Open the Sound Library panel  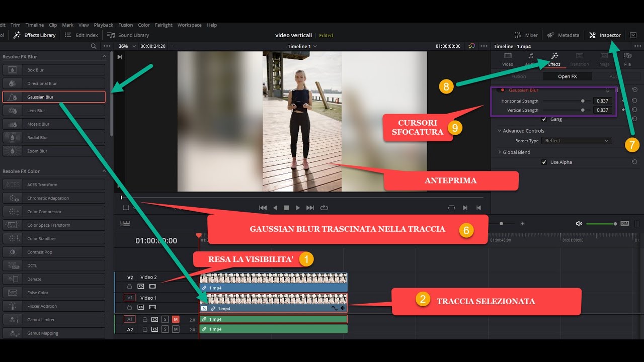point(128,35)
